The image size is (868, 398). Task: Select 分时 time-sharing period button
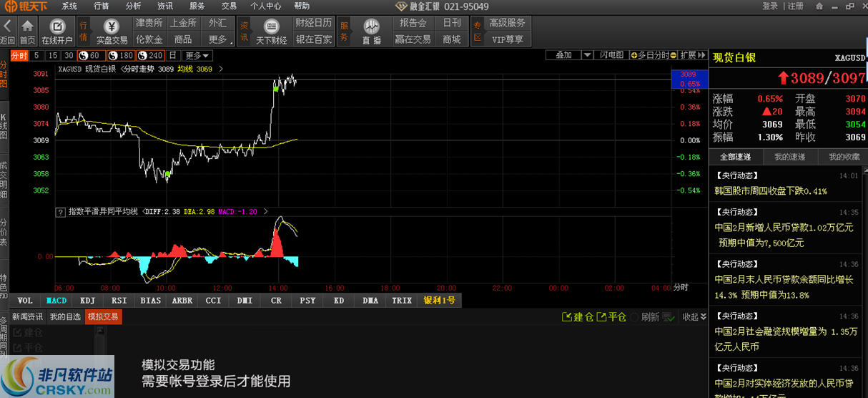(19, 55)
